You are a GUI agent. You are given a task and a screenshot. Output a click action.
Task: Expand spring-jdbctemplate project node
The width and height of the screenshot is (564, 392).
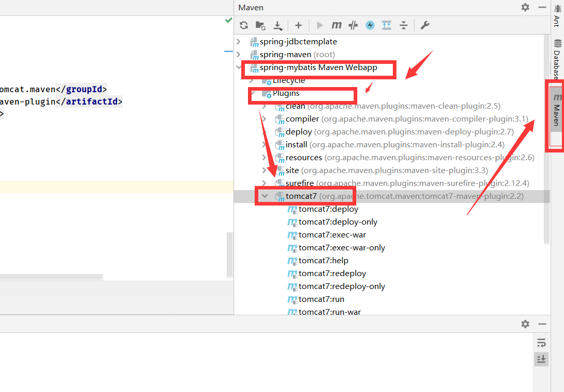tap(239, 42)
